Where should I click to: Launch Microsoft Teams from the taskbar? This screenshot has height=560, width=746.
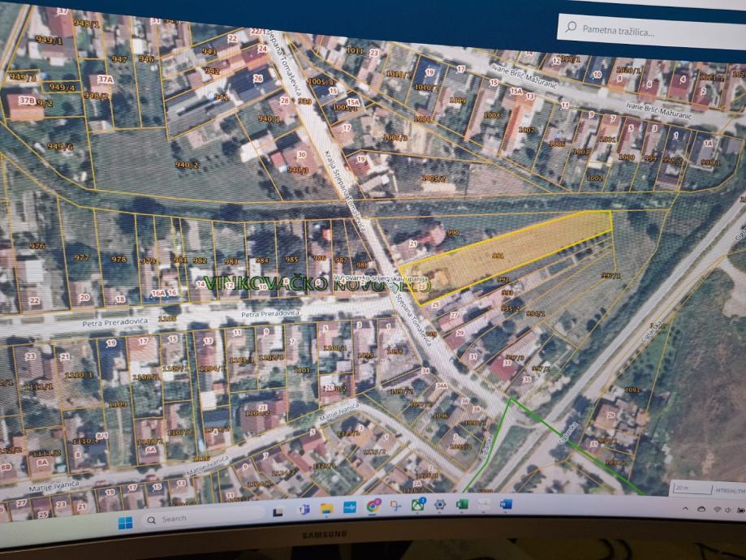(304, 510)
